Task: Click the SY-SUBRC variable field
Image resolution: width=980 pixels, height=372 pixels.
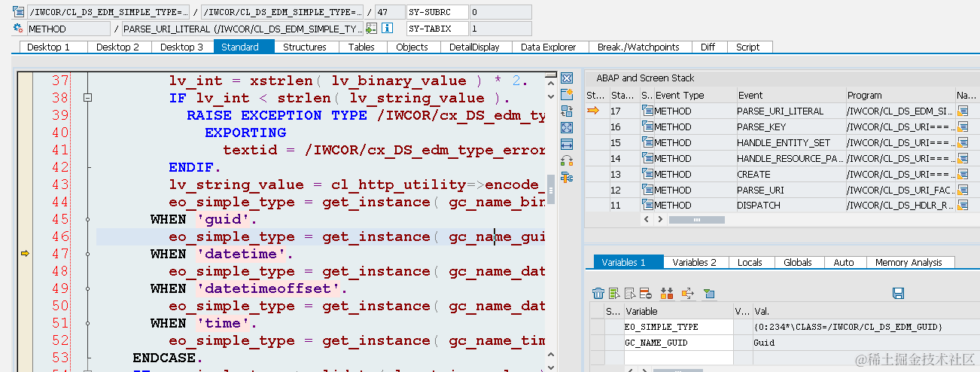Action: tap(437, 12)
